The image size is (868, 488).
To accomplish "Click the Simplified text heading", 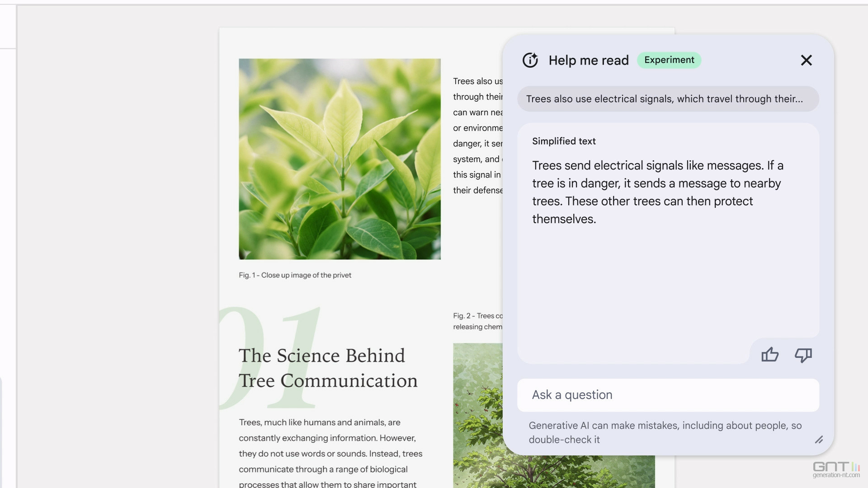I will point(564,141).
